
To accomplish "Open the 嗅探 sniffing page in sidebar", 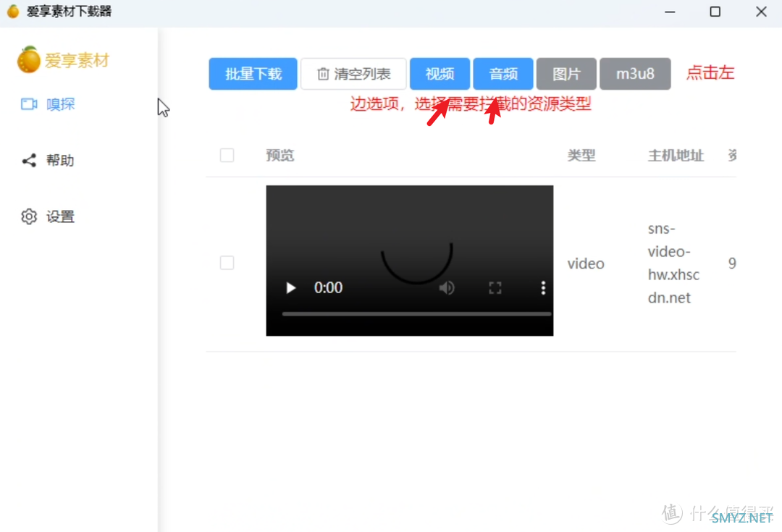I will coord(48,104).
